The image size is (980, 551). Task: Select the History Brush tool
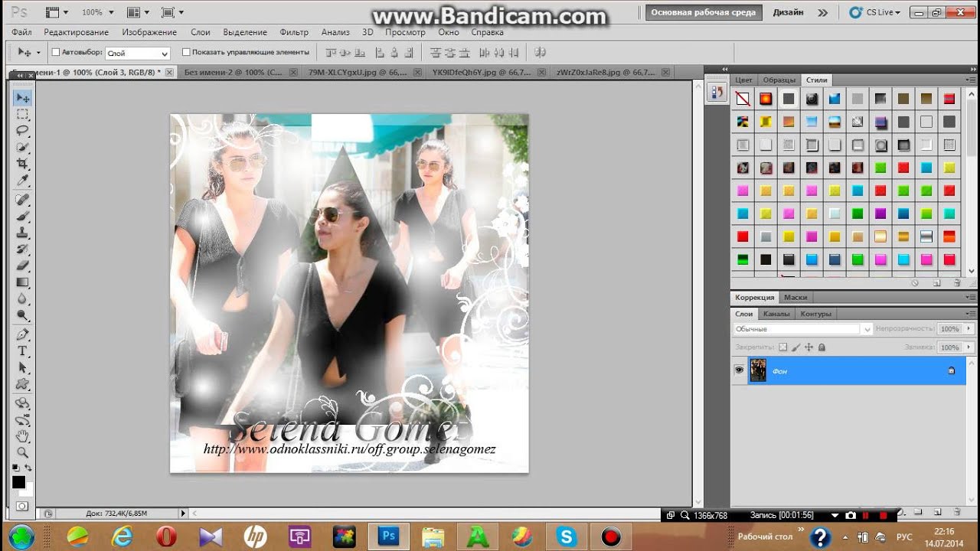[22, 249]
